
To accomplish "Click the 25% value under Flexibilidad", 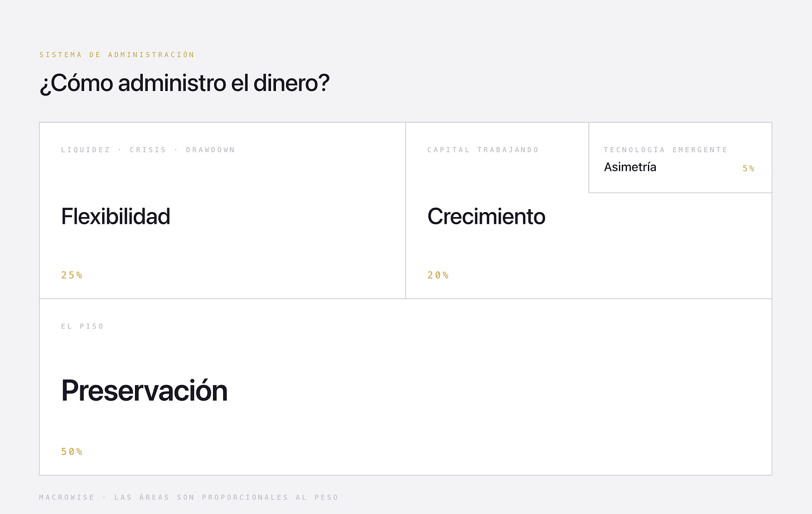I will [x=72, y=275].
